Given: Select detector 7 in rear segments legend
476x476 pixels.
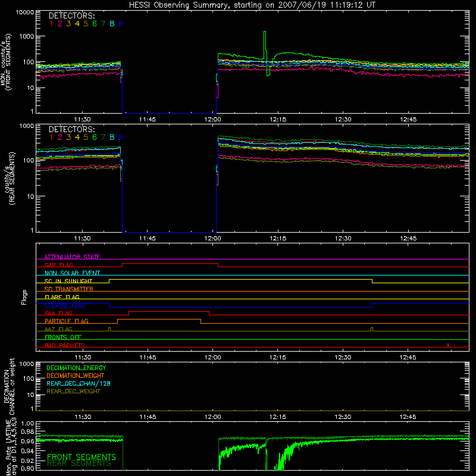Looking at the screenshot, I should [103, 137].
